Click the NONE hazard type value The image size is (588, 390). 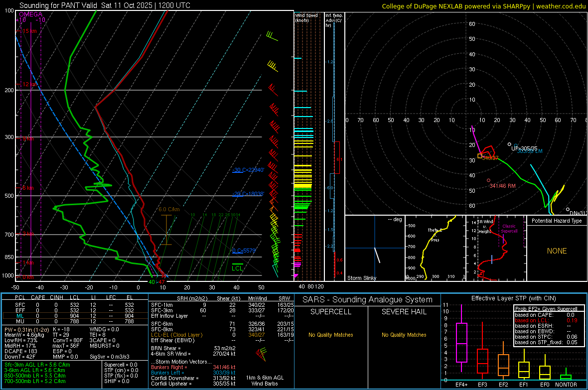pyautogui.click(x=557, y=251)
